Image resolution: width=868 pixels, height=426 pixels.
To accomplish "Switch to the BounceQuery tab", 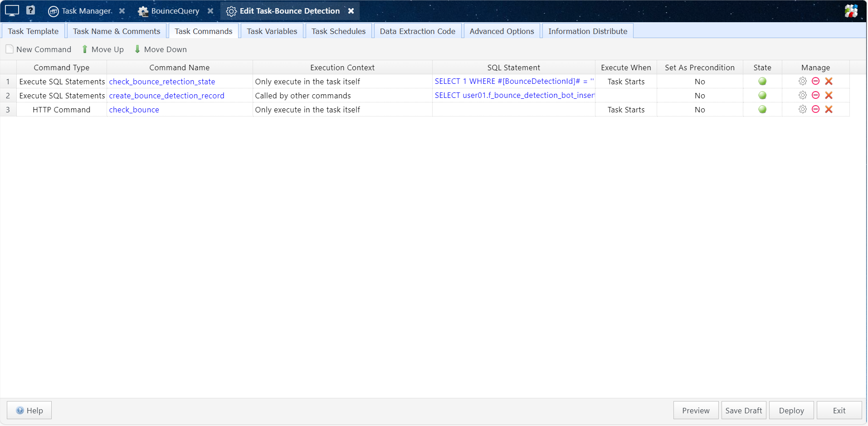I will pos(169,11).
